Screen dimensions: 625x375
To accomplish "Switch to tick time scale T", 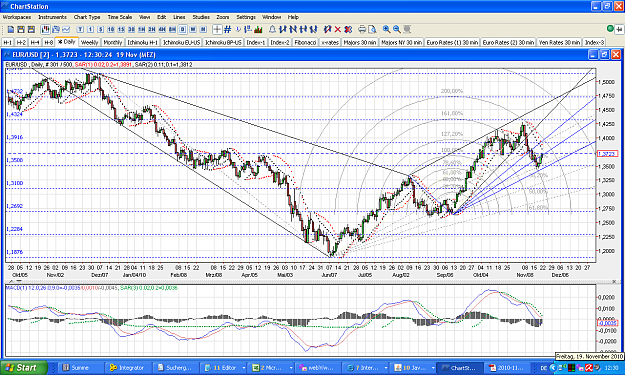I will coord(80,29).
